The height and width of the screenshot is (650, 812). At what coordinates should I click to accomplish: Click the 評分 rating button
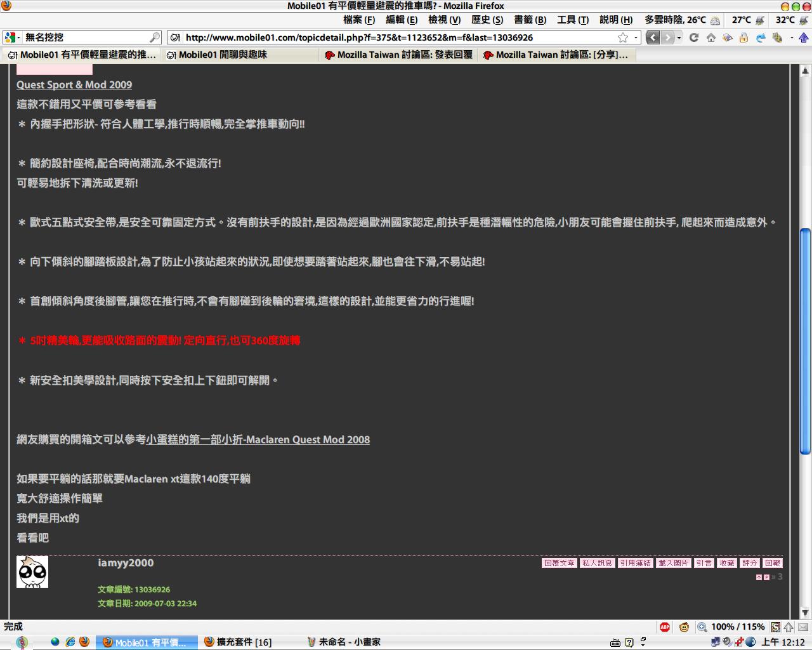(x=750, y=563)
